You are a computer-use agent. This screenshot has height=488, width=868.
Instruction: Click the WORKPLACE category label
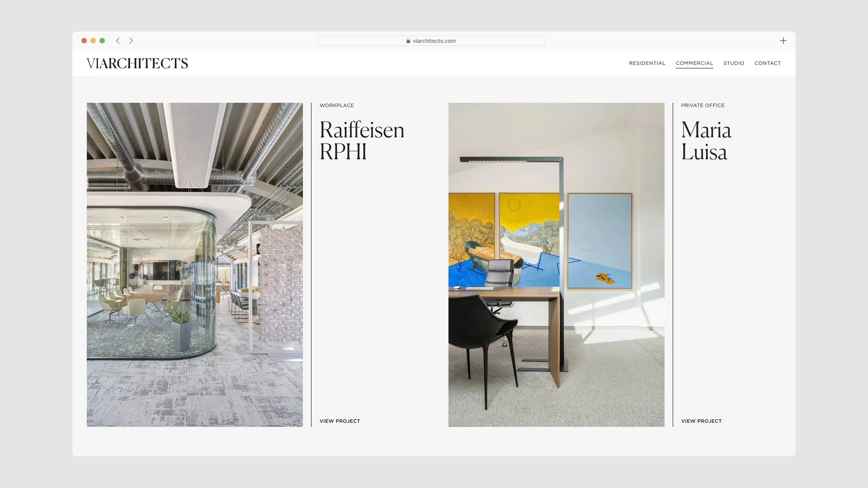[x=336, y=105]
